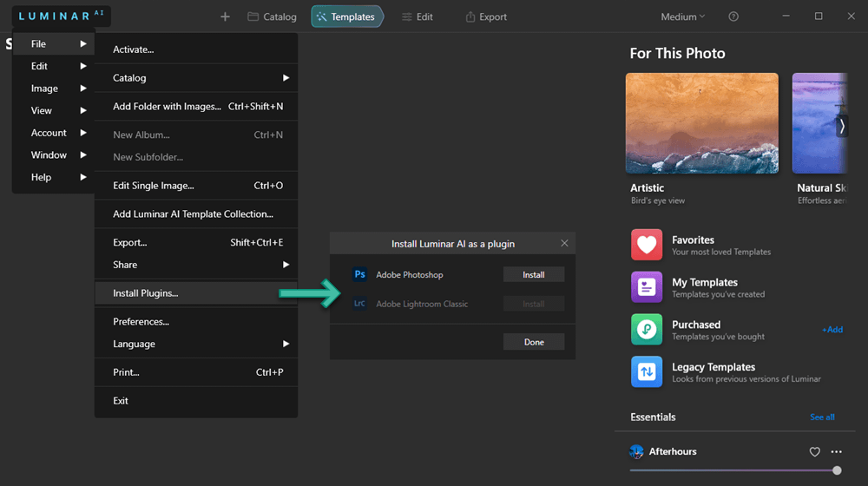Expand the View menu
Viewport: 868px width, 486px height.
54,110
